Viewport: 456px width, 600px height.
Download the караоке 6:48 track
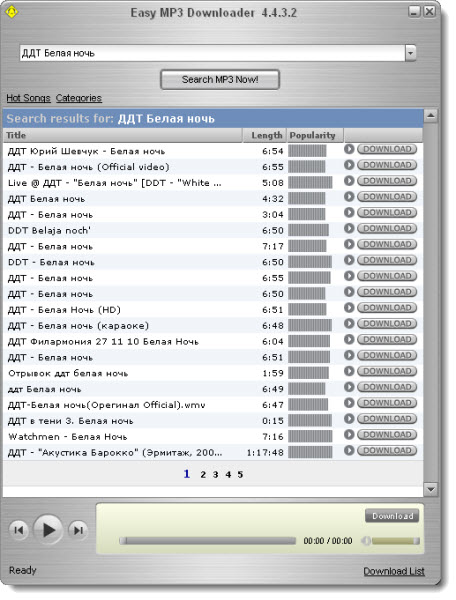(x=387, y=324)
